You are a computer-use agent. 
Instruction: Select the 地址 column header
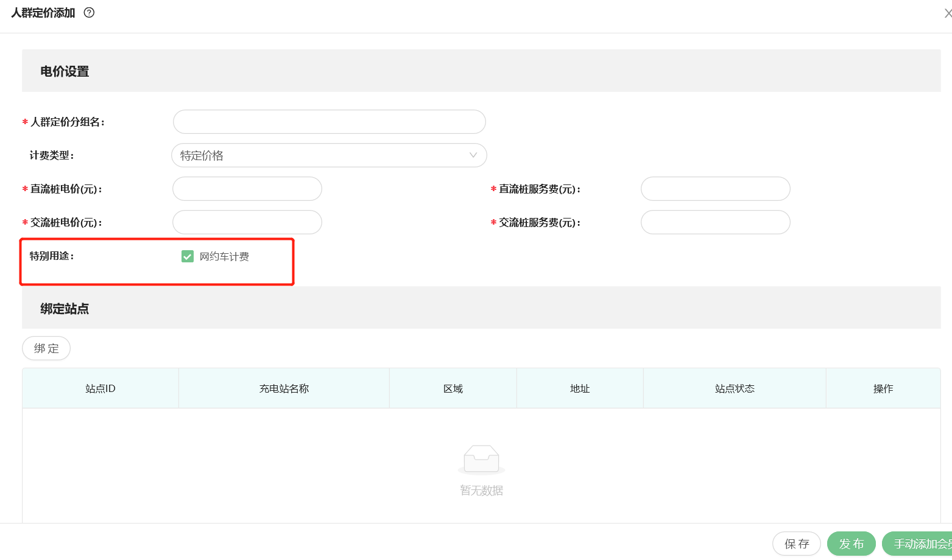[580, 388]
